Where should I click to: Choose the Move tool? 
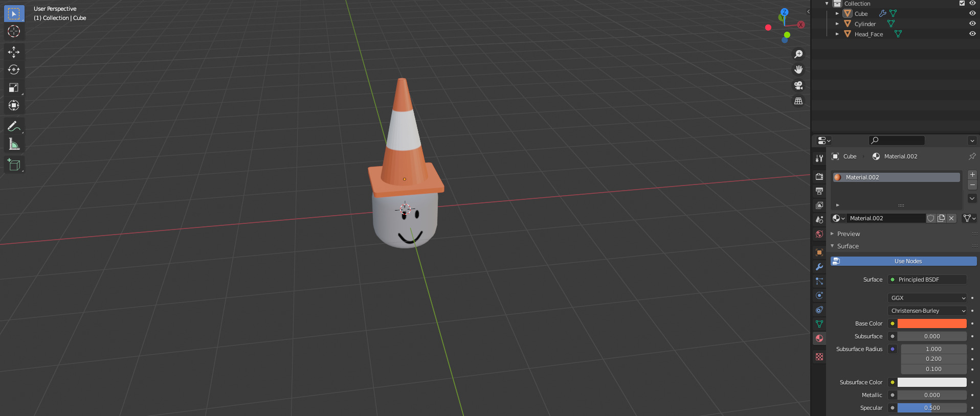[x=14, y=52]
